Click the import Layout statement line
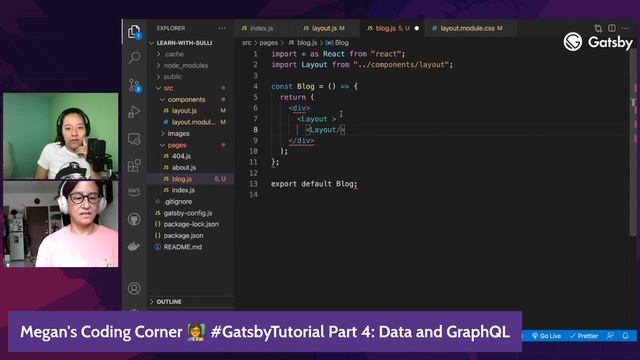 362,64
